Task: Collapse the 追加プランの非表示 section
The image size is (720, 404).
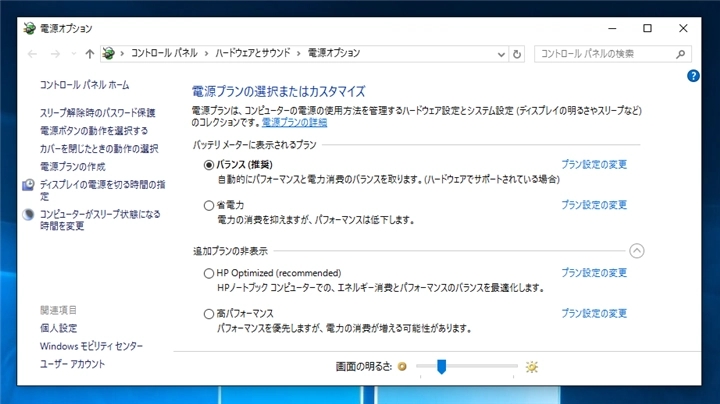Action: [636, 251]
